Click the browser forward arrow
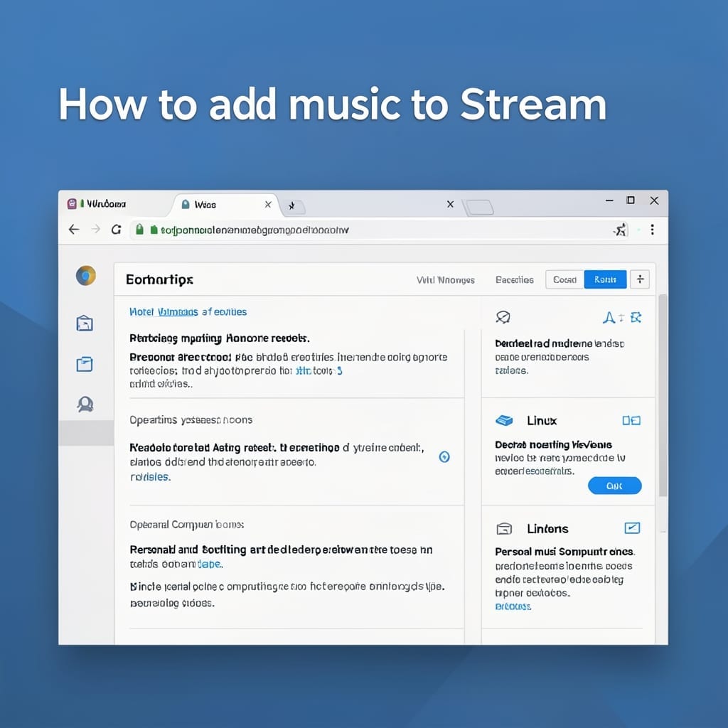 [x=96, y=230]
